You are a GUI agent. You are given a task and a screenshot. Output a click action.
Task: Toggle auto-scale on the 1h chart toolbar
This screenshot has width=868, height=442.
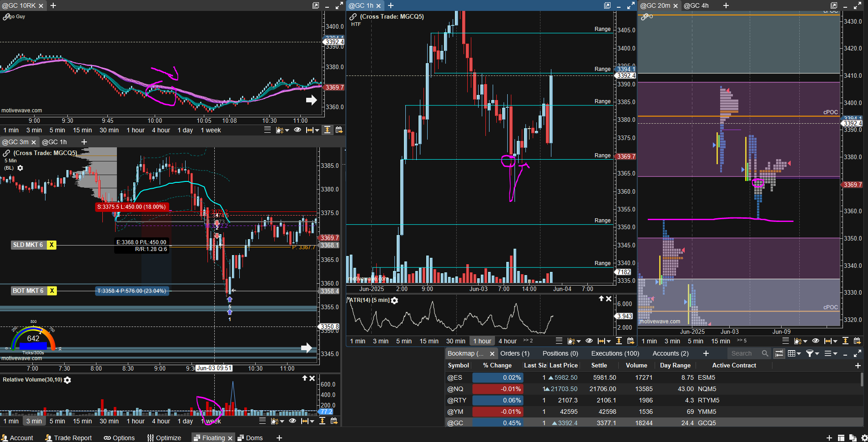[x=619, y=341]
